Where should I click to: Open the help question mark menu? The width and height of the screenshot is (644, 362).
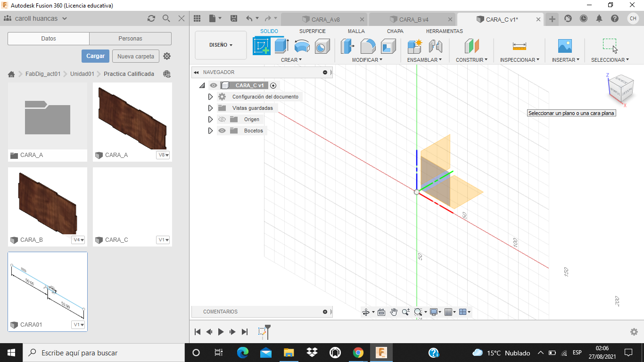pos(615,18)
